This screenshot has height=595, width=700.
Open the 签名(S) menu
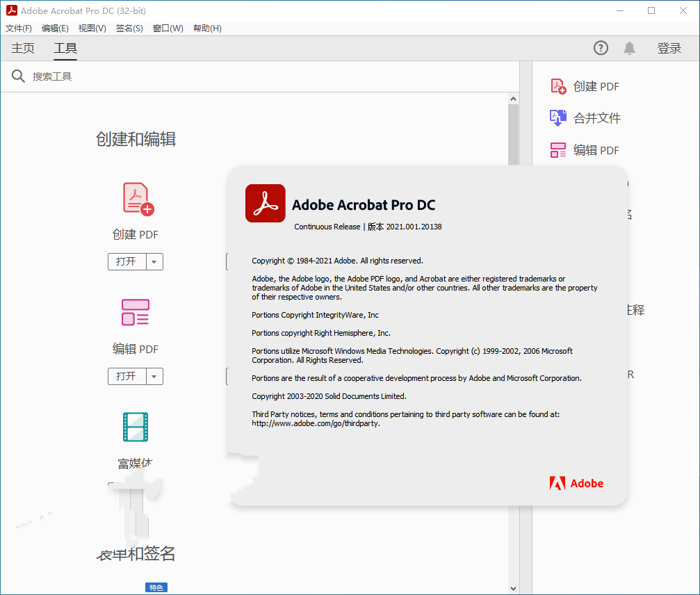coord(129,28)
